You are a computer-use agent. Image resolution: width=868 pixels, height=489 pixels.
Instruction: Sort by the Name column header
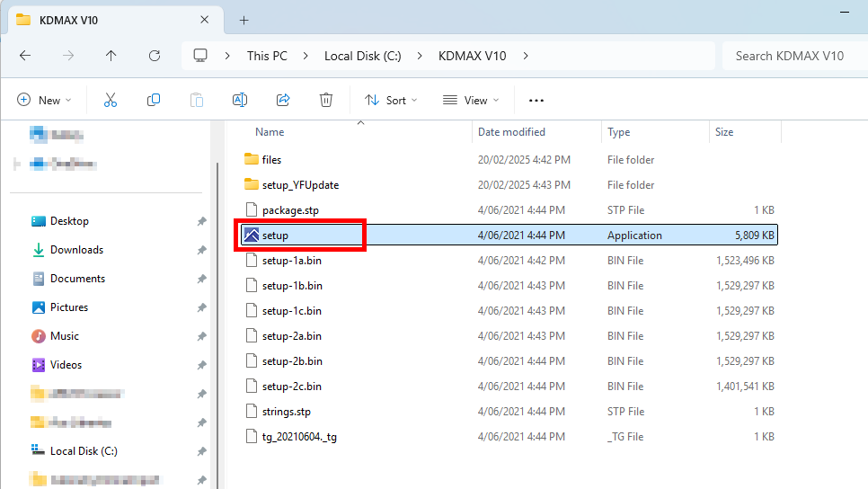[270, 132]
